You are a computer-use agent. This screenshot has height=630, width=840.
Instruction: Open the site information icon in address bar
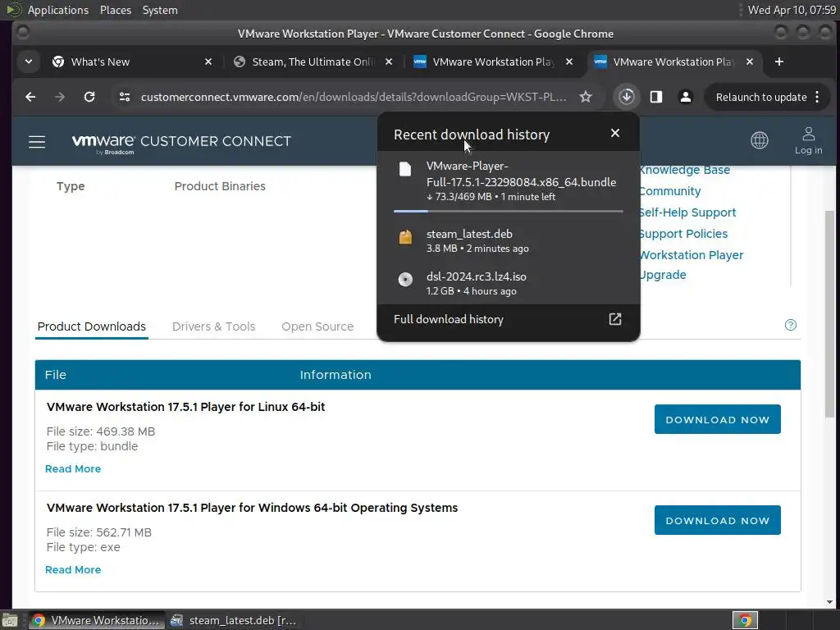pos(125,97)
